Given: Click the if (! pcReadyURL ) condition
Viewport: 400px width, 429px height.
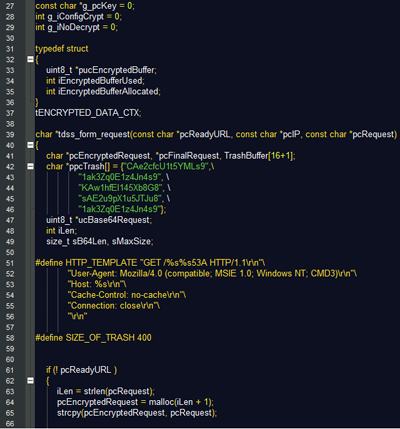Looking at the screenshot, I should pos(81,370).
